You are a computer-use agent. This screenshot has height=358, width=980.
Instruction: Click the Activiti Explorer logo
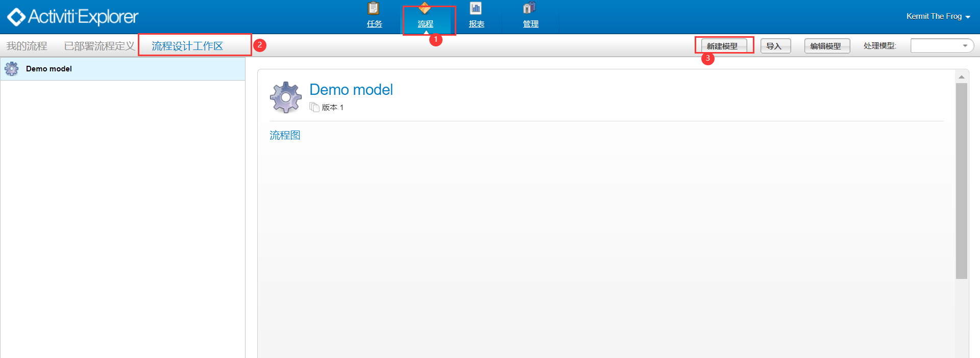pyautogui.click(x=72, y=17)
